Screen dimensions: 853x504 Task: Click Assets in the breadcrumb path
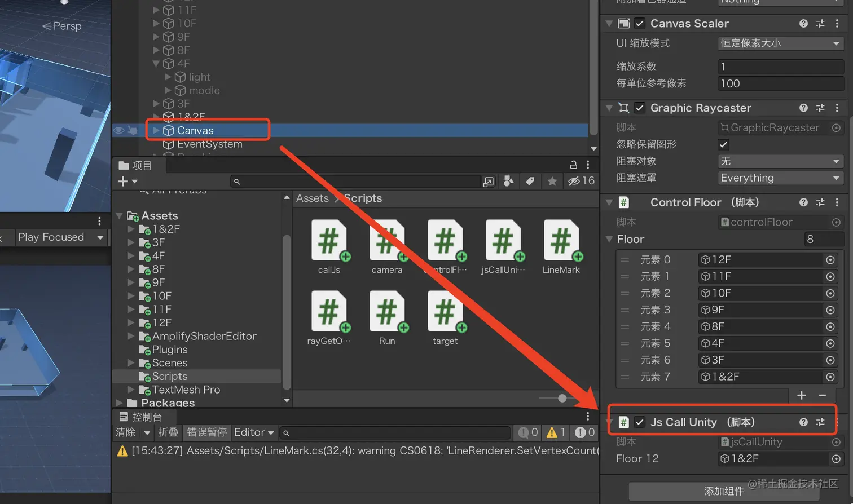pyautogui.click(x=312, y=198)
